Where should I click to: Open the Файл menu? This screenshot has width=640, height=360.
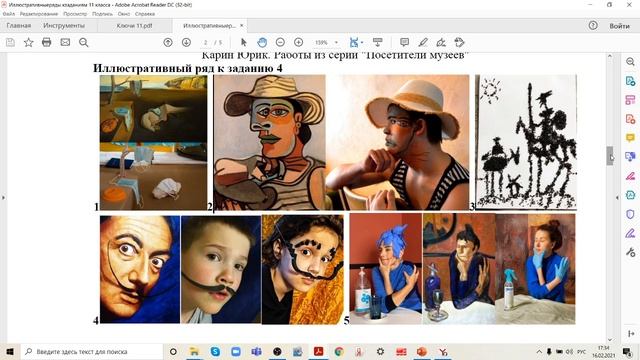point(9,14)
